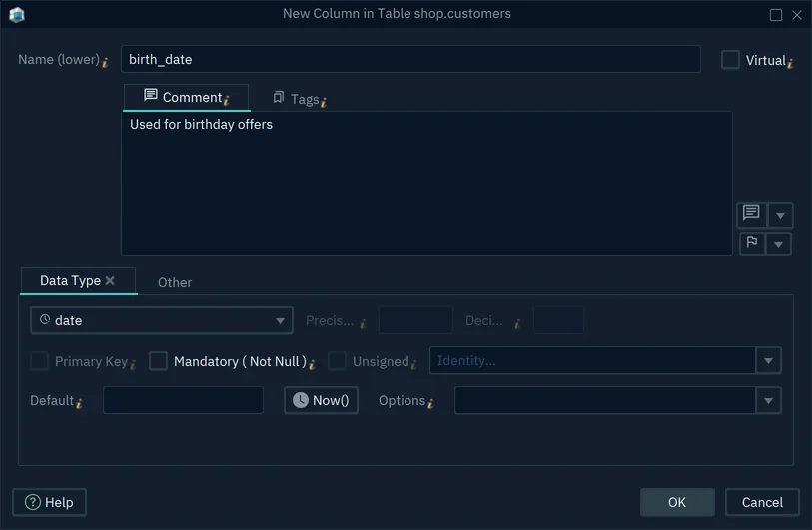
Task: Click the Help button
Action: tap(49, 502)
